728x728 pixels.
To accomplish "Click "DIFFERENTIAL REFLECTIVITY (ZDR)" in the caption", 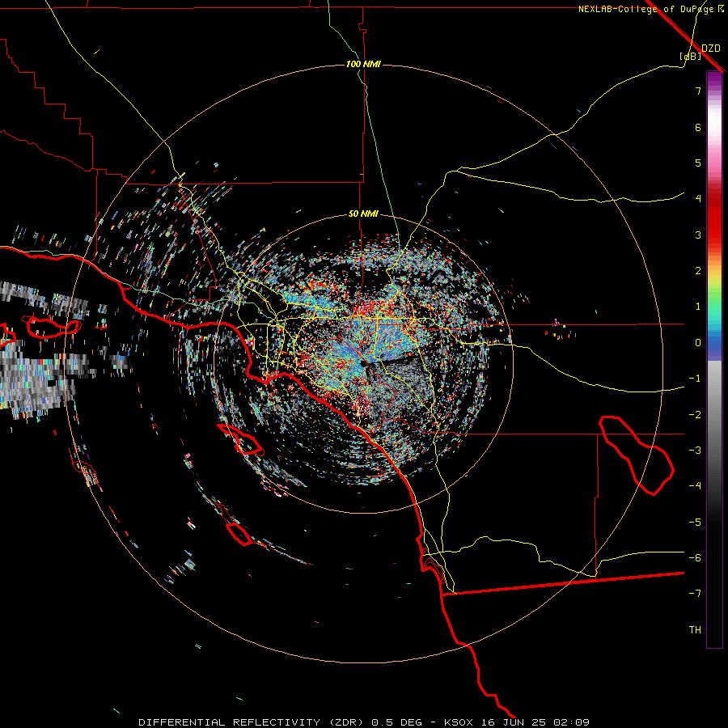I will pyautogui.click(x=252, y=722).
